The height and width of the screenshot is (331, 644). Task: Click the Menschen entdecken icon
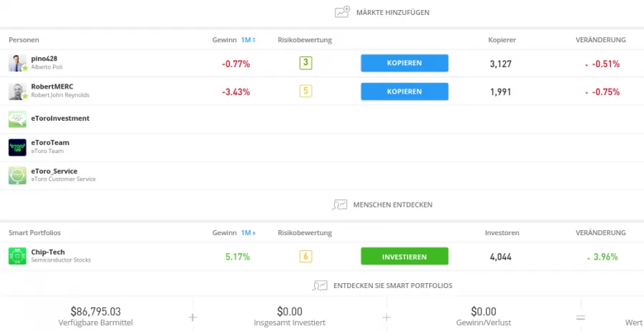pos(339,204)
